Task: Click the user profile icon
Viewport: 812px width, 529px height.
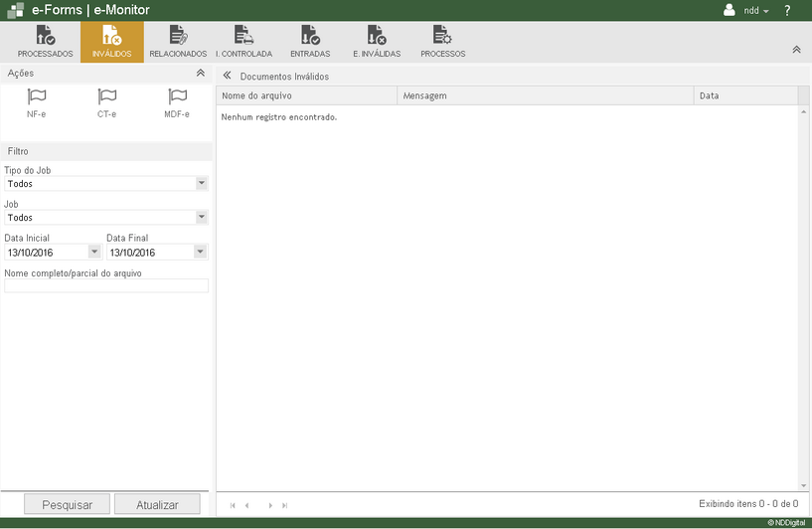Action: [x=730, y=10]
